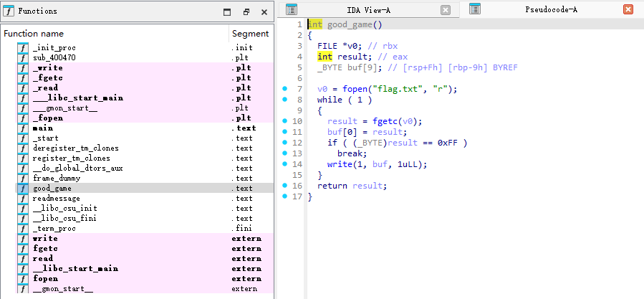Toggle breakpoint dot at line 7
This screenshot has height=299, width=644.
[x=285, y=89]
